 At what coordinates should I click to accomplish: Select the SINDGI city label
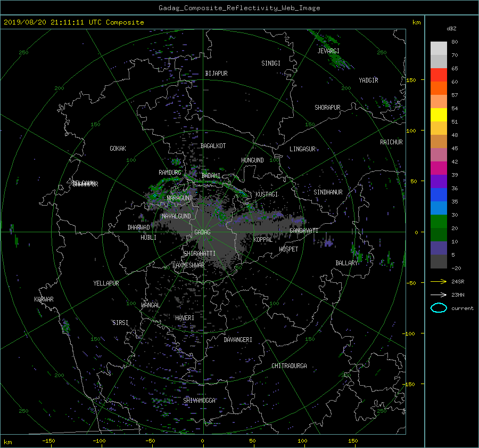[x=271, y=63]
